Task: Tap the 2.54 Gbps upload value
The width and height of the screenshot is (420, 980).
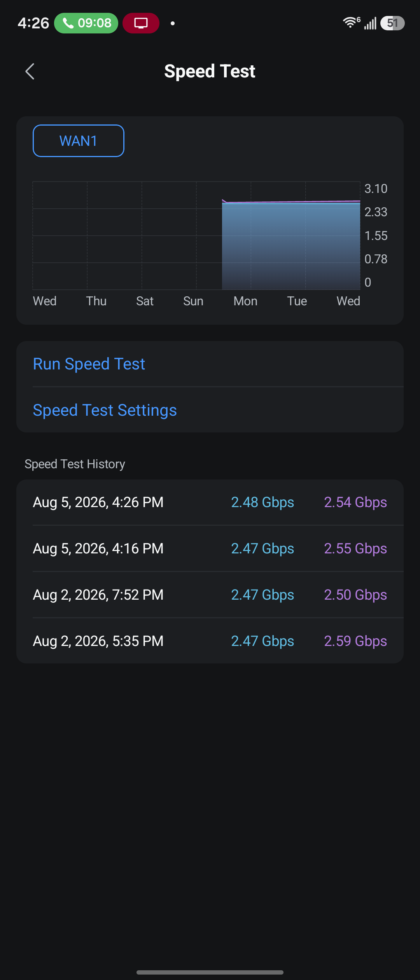Action: (355, 502)
